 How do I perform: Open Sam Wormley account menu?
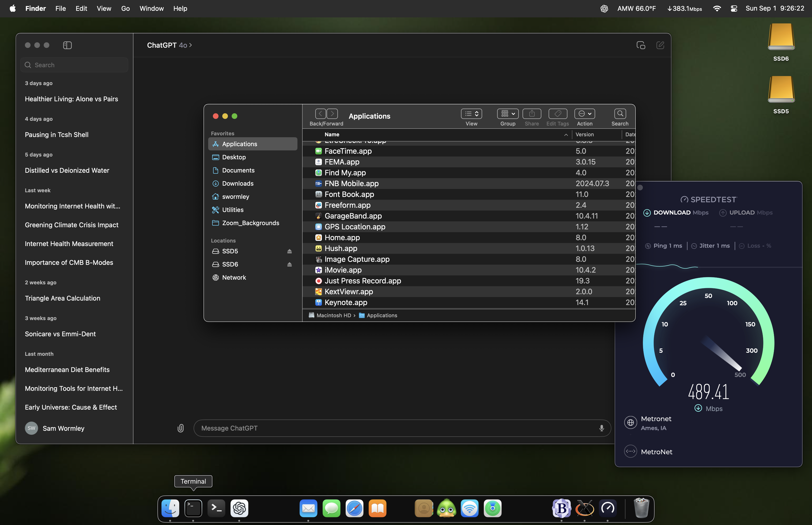tap(55, 428)
